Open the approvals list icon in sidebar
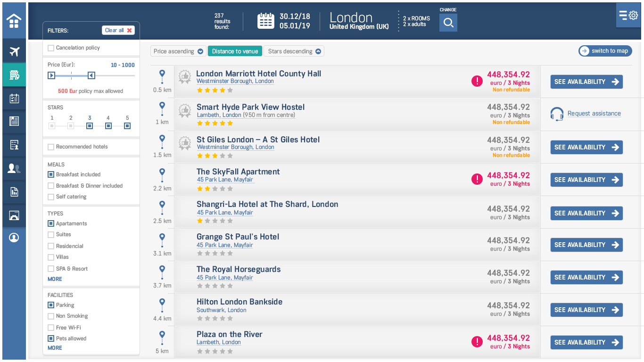Viewport: 644px width, 362px height. pyautogui.click(x=14, y=145)
